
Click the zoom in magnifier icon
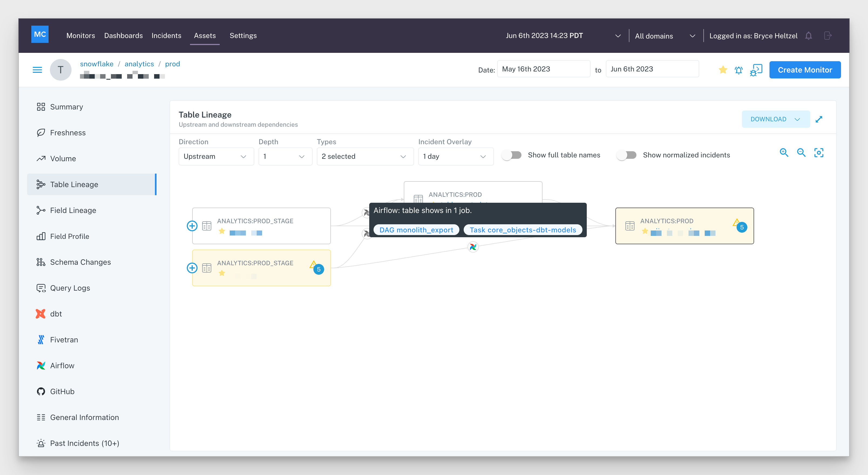[784, 153]
